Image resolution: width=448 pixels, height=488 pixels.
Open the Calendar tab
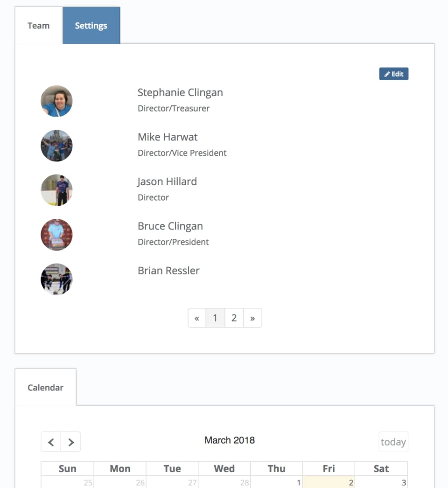click(45, 387)
